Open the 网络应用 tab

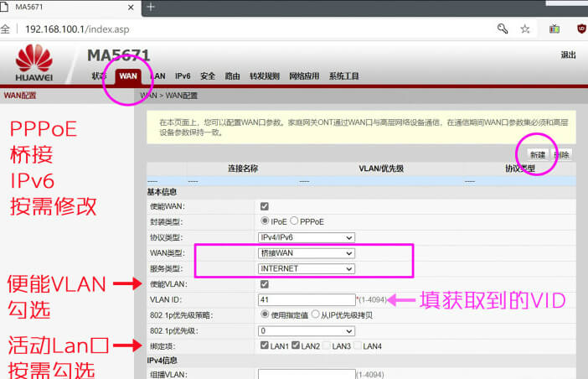pos(304,76)
